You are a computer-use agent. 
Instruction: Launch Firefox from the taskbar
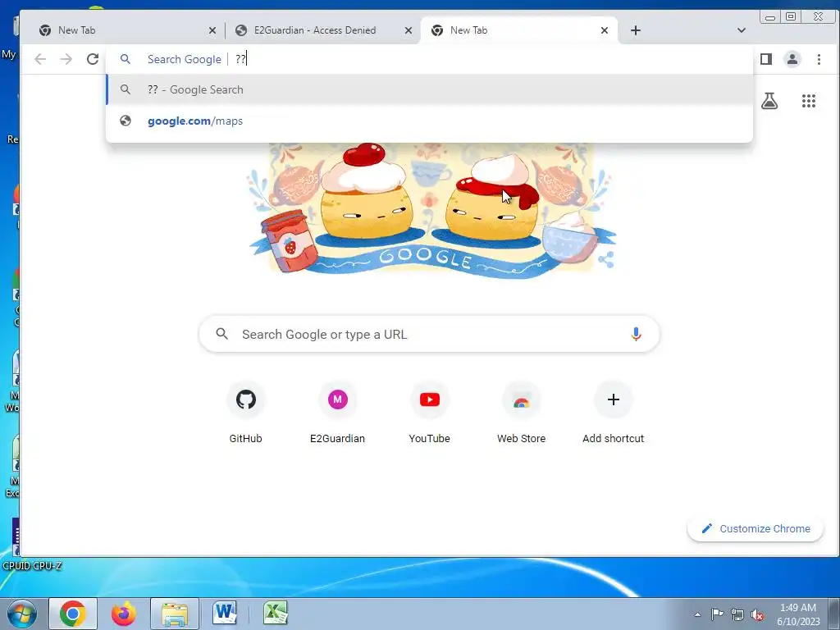(x=124, y=614)
